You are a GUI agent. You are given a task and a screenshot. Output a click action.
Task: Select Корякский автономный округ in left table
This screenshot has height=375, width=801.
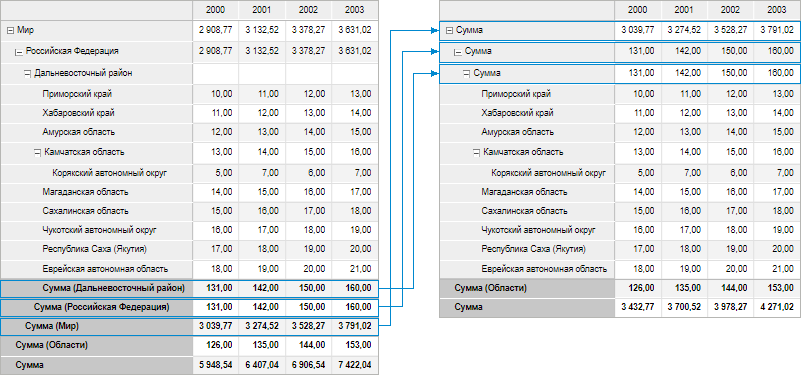coord(110,173)
